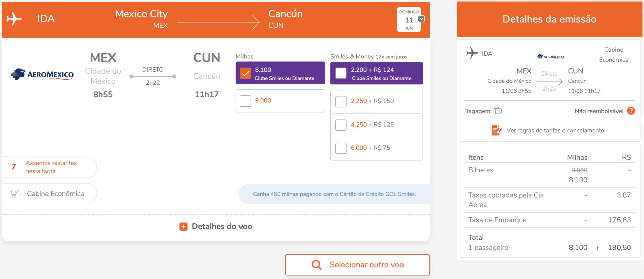
Task: Uncheck the 8.100 Clube Smiles miles option
Action: pos(246,73)
